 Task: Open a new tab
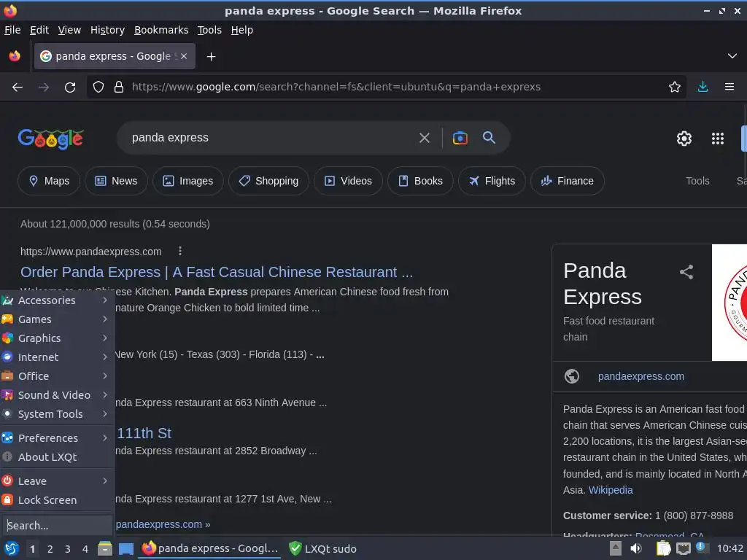211,57
